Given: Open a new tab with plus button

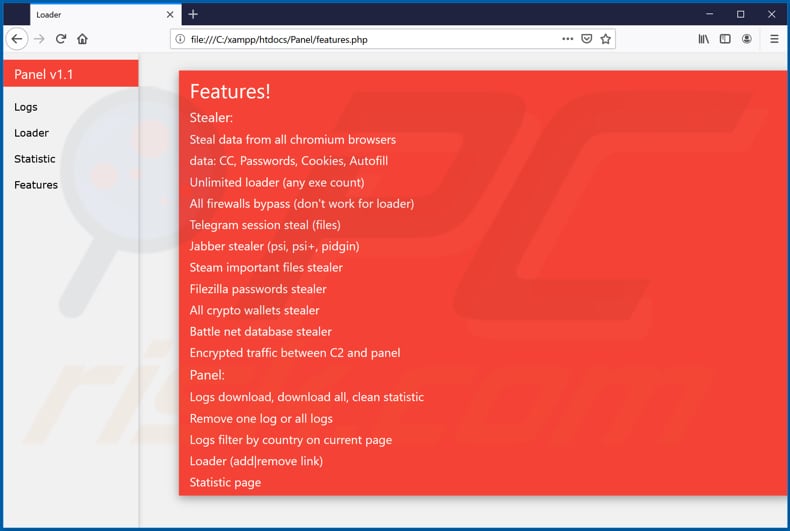Looking at the screenshot, I should 193,14.
